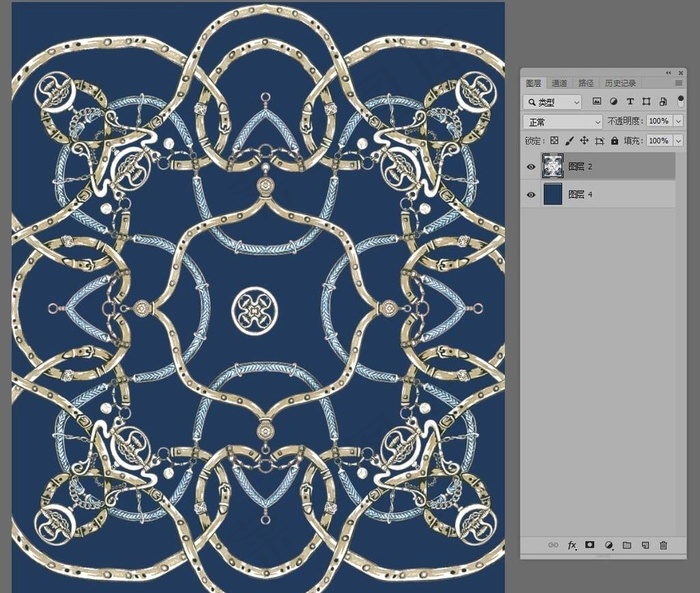Open the opacity 100% dropdown arrow
This screenshot has height=593, width=700.
tap(679, 121)
